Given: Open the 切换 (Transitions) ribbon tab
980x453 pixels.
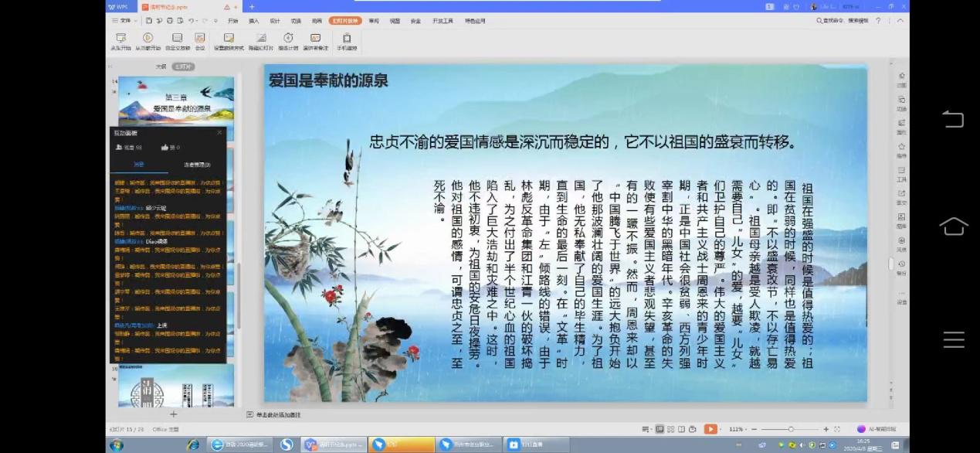Looking at the screenshot, I should [x=296, y=21].
